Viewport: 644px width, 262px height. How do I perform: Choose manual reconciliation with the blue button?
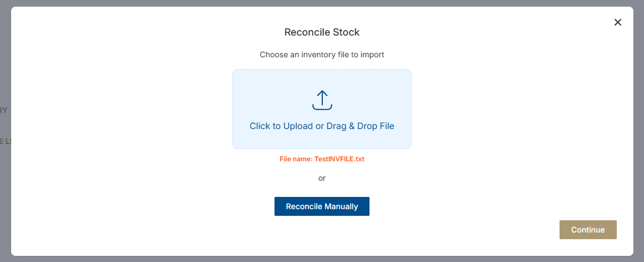[322, 206]
